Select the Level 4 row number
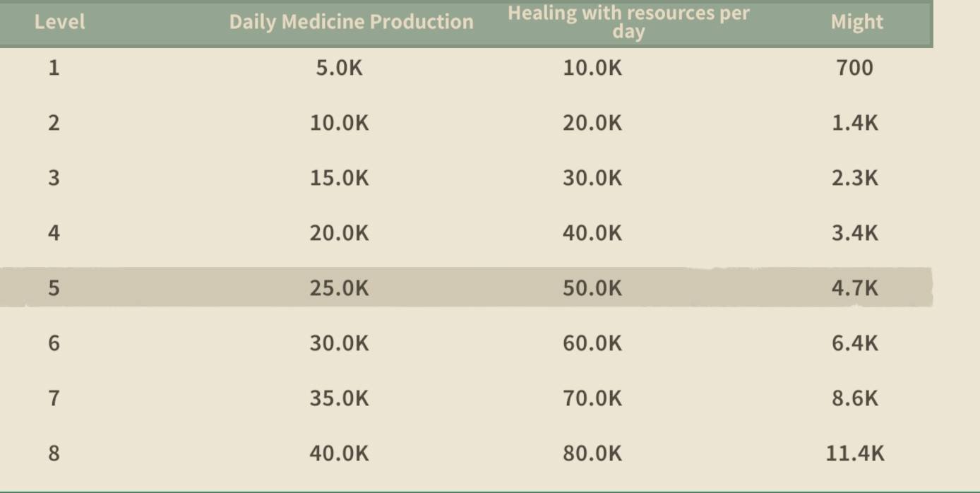This screenshot has height=493, width=980. tap(54, 233)
